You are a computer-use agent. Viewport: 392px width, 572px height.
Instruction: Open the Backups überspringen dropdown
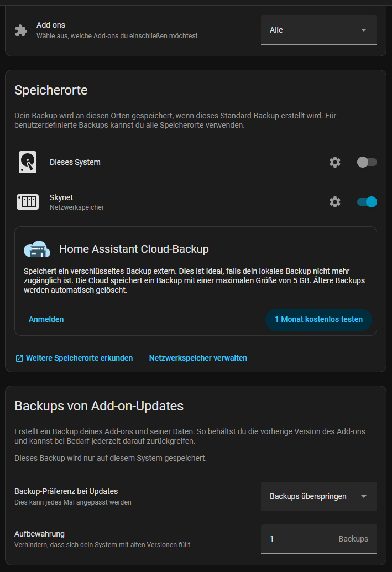312,496
